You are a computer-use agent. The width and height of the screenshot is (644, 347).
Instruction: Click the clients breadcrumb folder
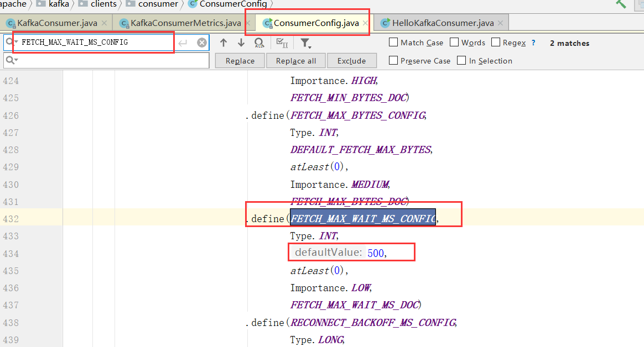(98, 4)
